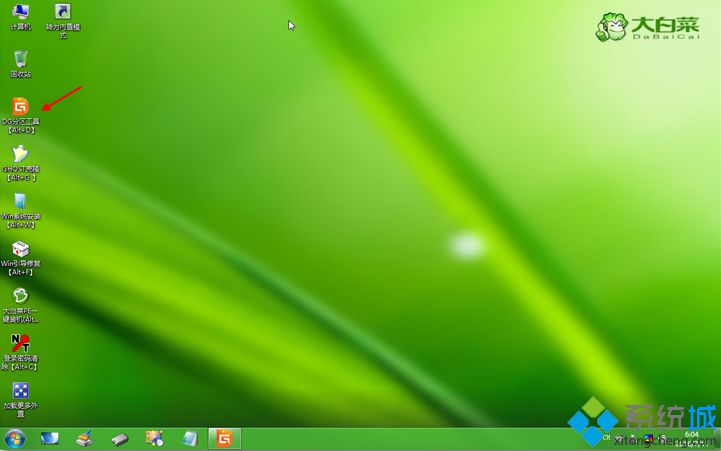The image size is (721, 451).
Task: Open the monitor icon in the taskbar
Action: [x=50, y=439]
